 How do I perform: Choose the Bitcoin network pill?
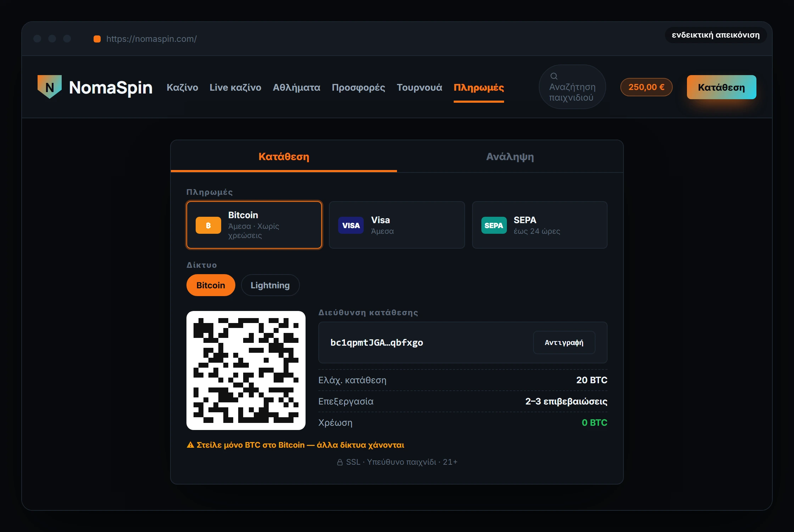(211, 285)
